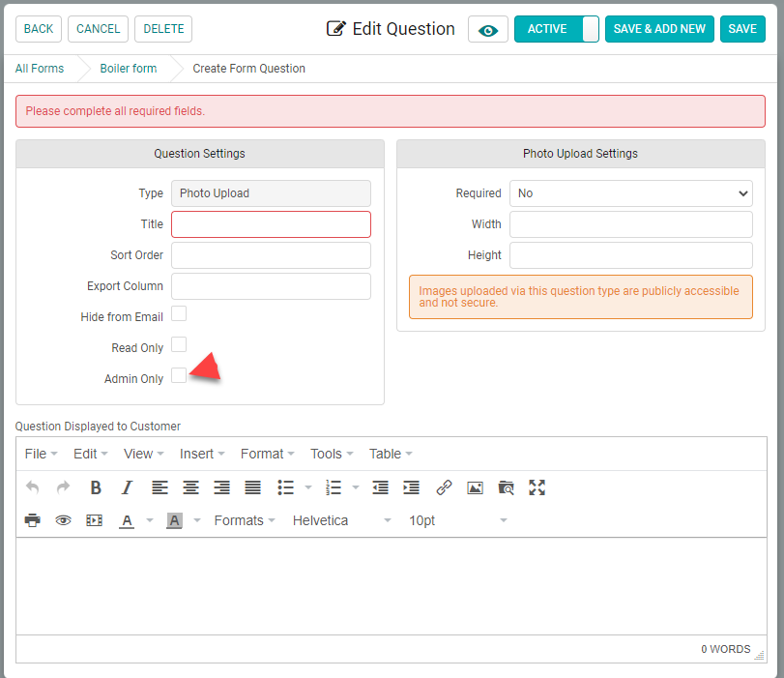This screenshot has height=678, width=784.
Task: Select the Bold formatting icon
Action: tap(95, 487)
